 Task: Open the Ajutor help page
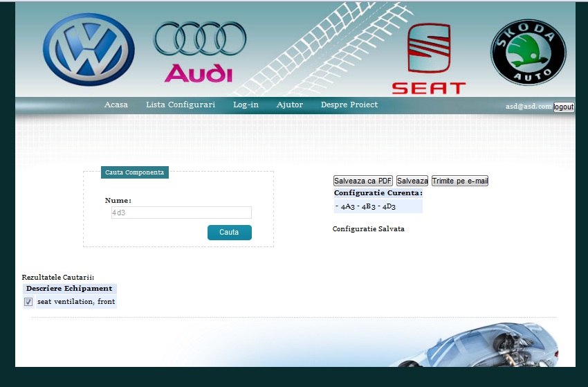[289, 105]
